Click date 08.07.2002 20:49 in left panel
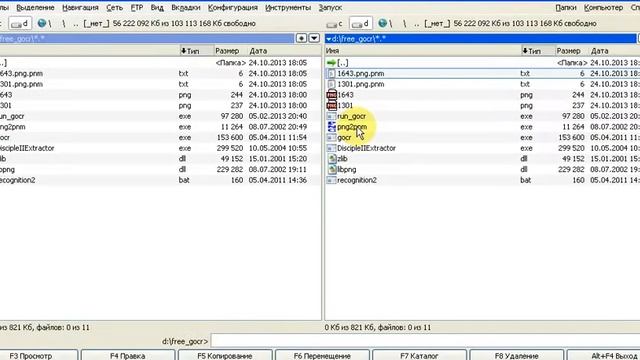640x360 pixels. click(x=278, y=127)
